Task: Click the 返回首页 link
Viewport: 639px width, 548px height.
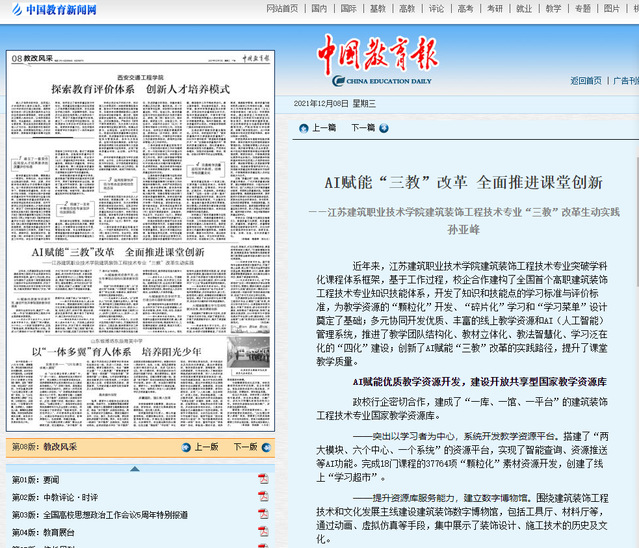Action: pyautogui.click(x=586, y=81)
